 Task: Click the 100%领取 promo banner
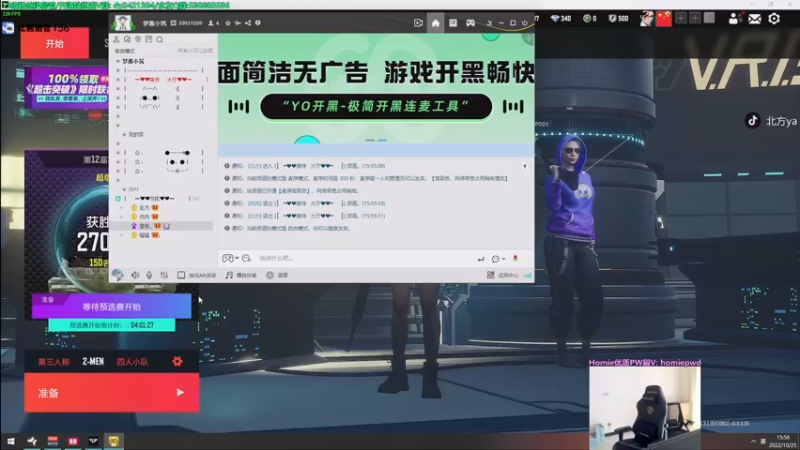coord(67,88)
